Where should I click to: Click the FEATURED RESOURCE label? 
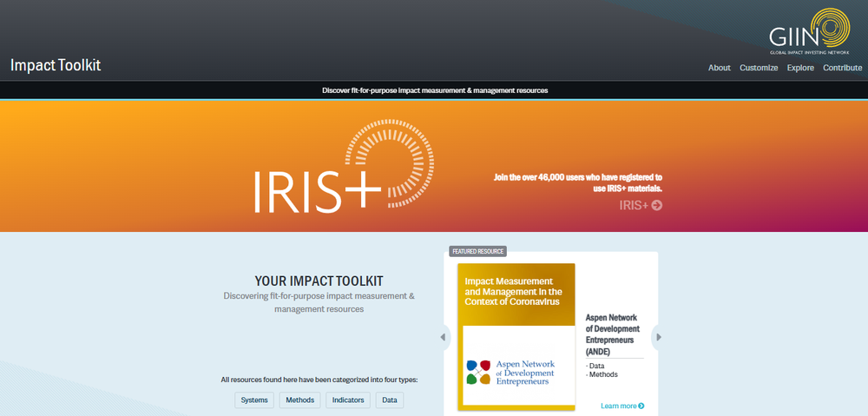[x=477, y=252]
